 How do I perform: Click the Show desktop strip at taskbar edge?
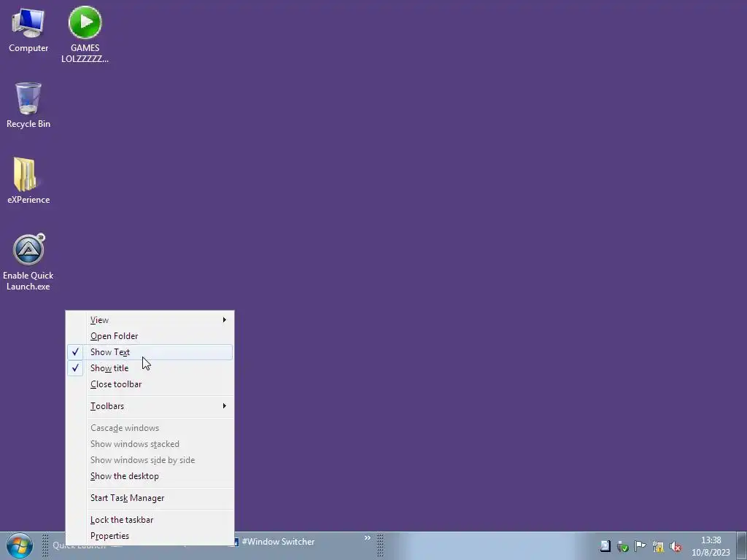(x=742, y=545)
